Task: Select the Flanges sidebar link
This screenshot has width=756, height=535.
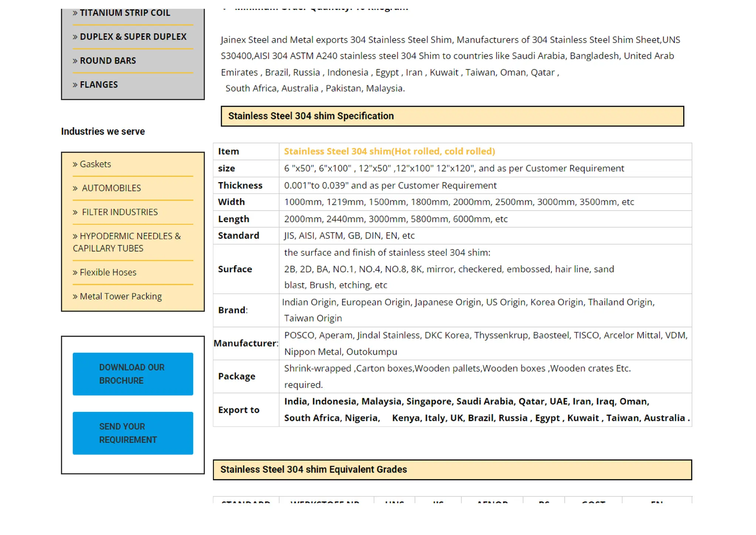Action: [x=99, y=85]
